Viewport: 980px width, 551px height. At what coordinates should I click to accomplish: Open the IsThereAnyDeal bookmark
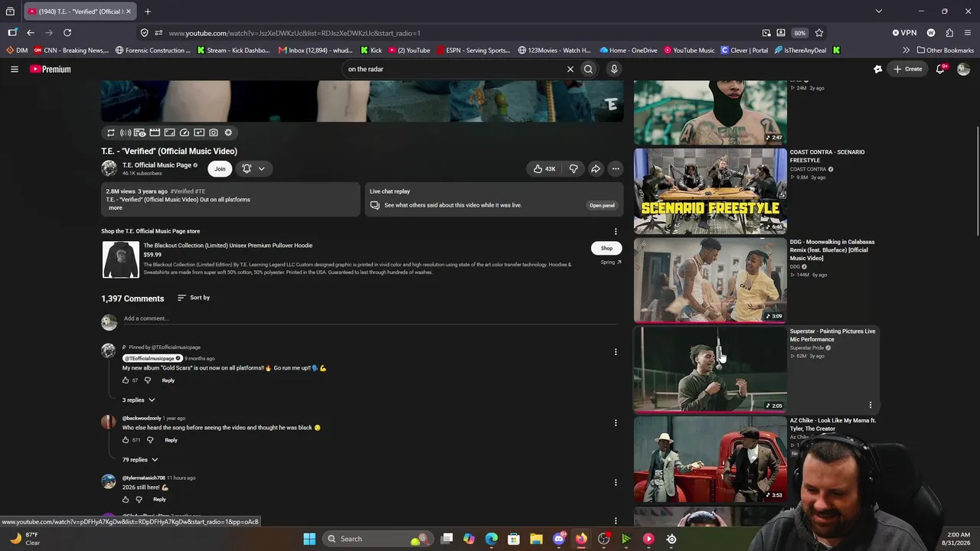[800, 51]
